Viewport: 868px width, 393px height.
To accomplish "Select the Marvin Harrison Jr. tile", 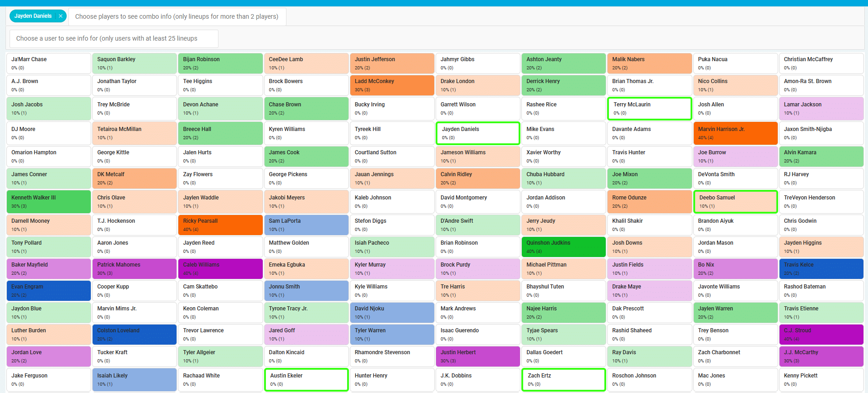I will point(735,133).
